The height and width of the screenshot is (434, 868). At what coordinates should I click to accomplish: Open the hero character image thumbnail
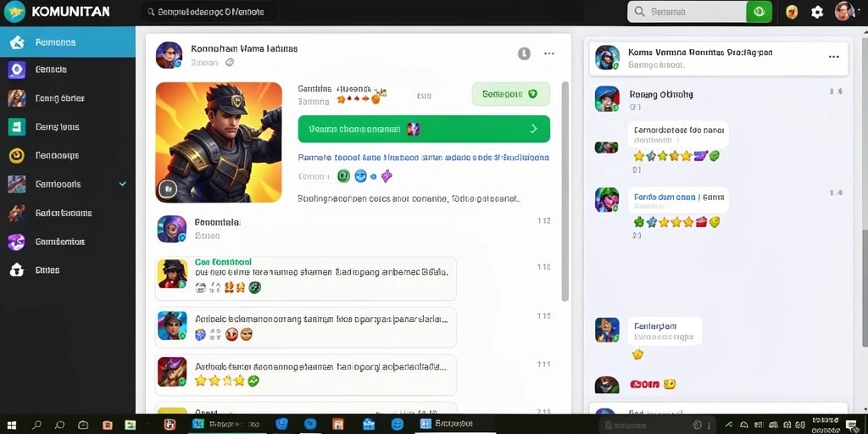tap(219, 142)
